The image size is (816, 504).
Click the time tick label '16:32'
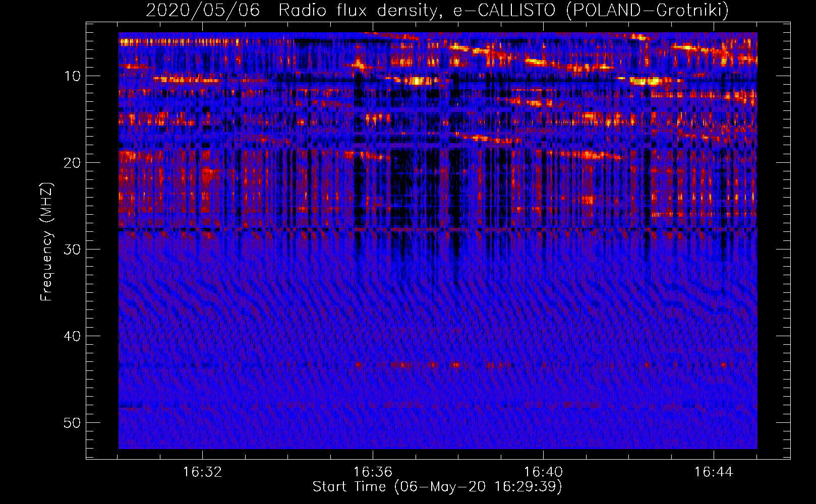202,472
